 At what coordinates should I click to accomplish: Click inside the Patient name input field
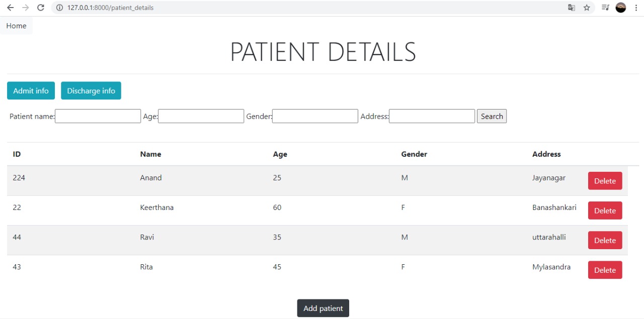click(98, 116)
